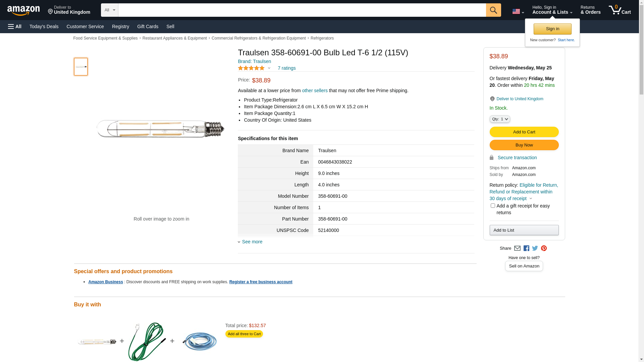Open the 7 ratings link

[x=286, y=68]
